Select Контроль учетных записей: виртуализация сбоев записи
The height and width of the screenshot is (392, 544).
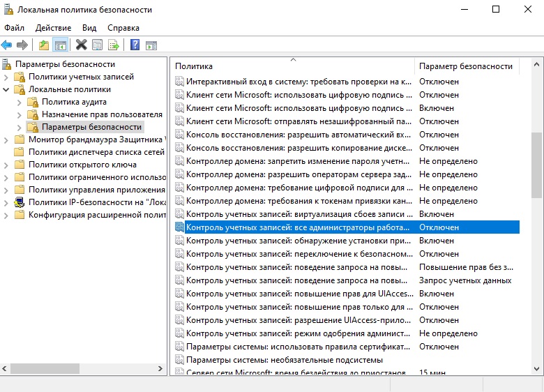pos(299,214)
